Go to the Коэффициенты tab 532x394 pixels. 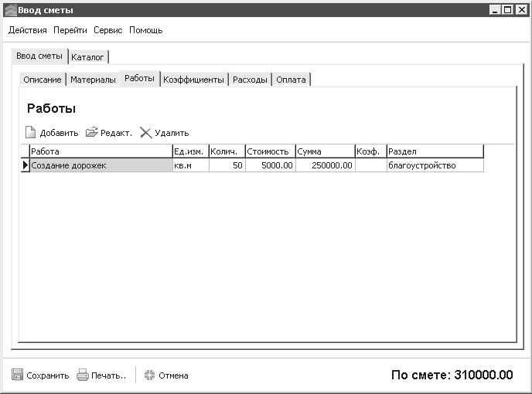pos(193,80)
